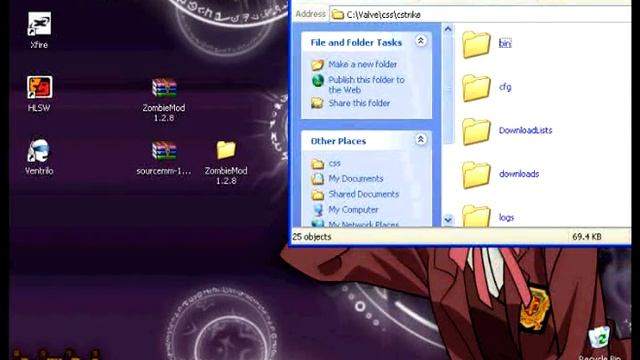
Task: Click the DownloadLists folder name label
Action: pyautogui.click(x=525, y=130)
